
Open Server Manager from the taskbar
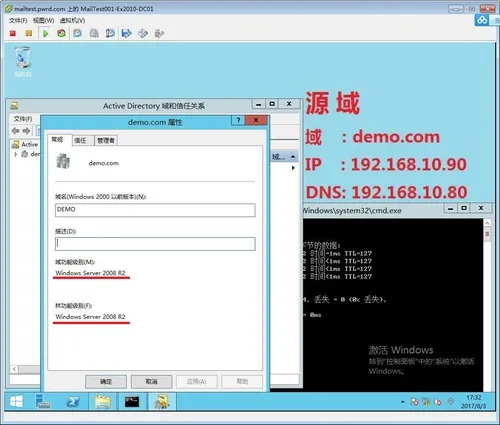point(43,402)
